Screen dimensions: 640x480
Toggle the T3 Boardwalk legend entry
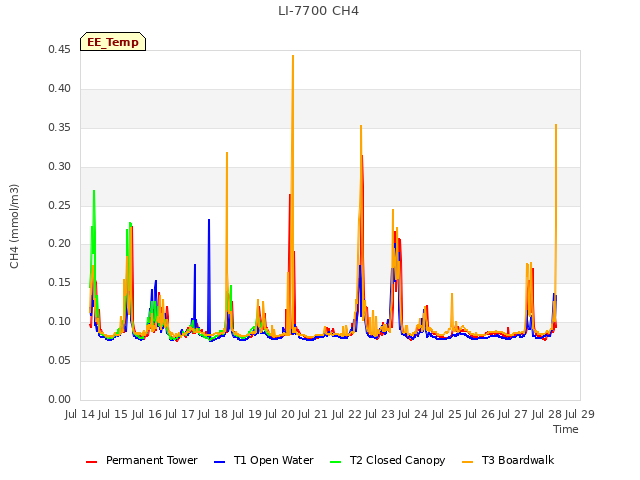[x=508, y=460]
